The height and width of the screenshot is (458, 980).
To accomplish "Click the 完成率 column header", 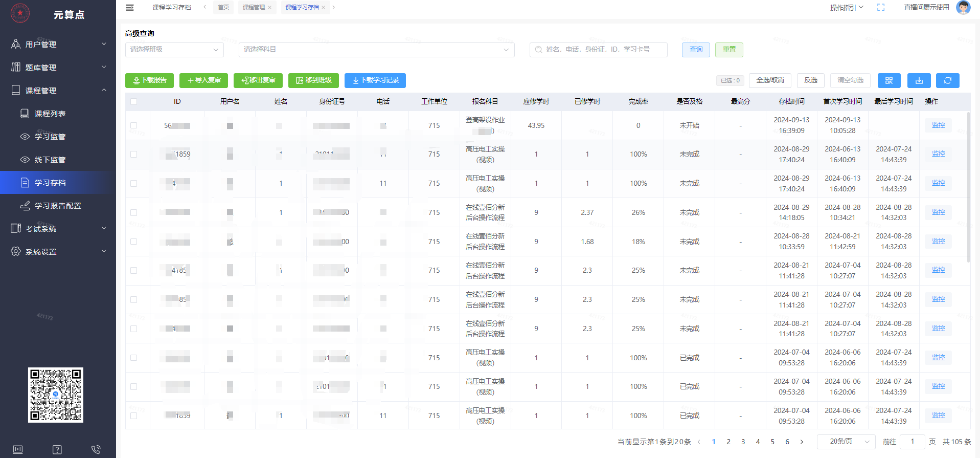I will [638, 101].
